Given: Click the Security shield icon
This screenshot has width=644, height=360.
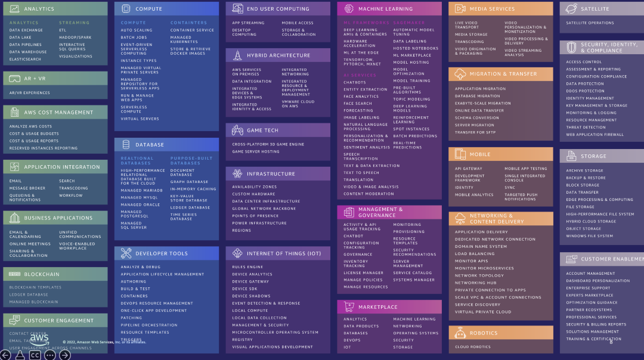Looking at the screenshot, I should click(x=571, y=47).
